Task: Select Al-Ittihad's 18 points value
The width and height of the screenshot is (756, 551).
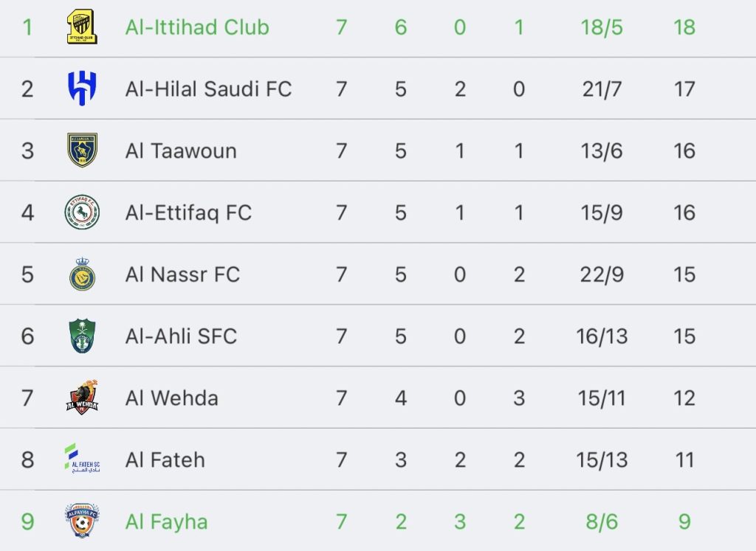Action: coord(684,27)
